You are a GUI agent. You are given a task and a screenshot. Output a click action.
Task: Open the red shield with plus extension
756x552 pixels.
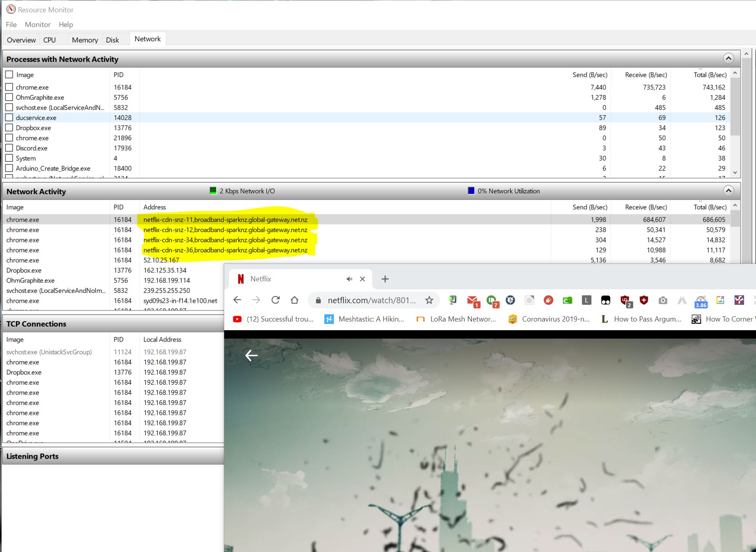click(644, 300)
